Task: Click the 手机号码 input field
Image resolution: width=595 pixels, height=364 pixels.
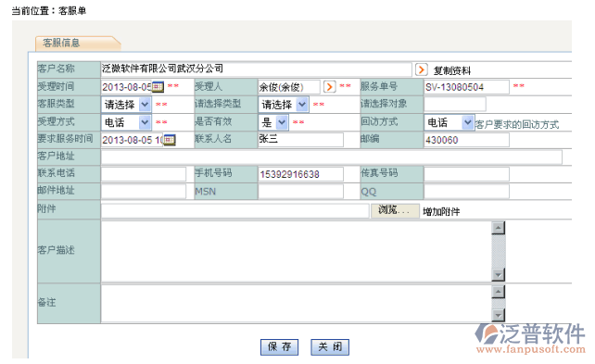Action: (x=300, y=174)
